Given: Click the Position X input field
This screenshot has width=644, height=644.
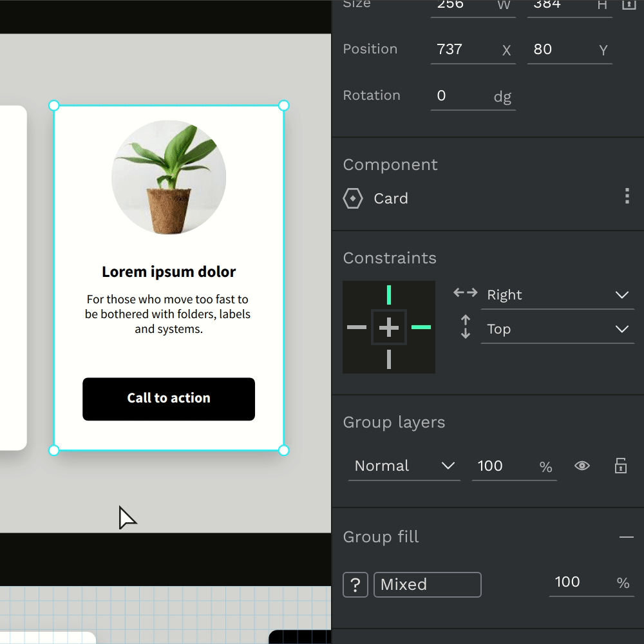Looking at the screenshot, I should click(466, 50).
